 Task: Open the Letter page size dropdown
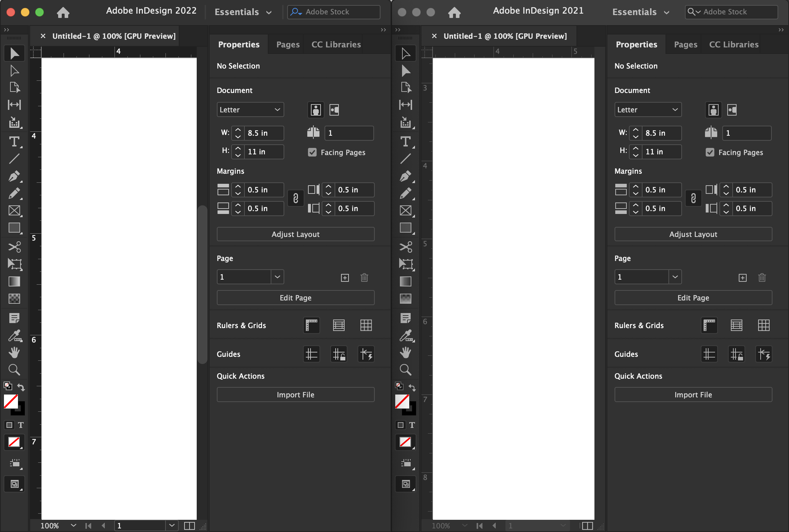[250, 109]
